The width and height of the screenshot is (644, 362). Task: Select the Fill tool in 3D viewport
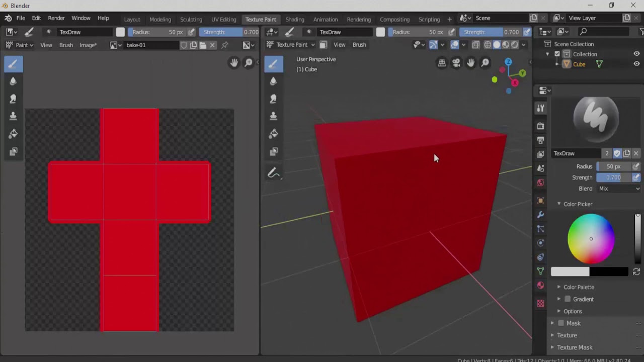click(274, 134)
